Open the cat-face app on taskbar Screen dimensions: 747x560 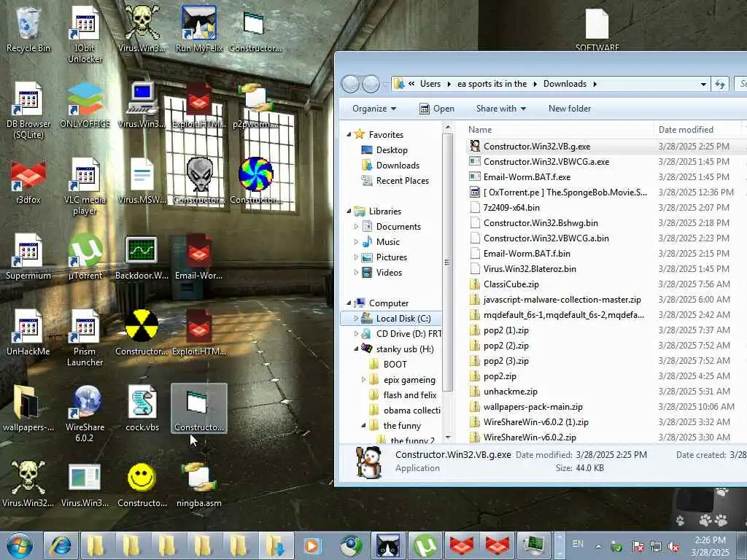(388, 545)
